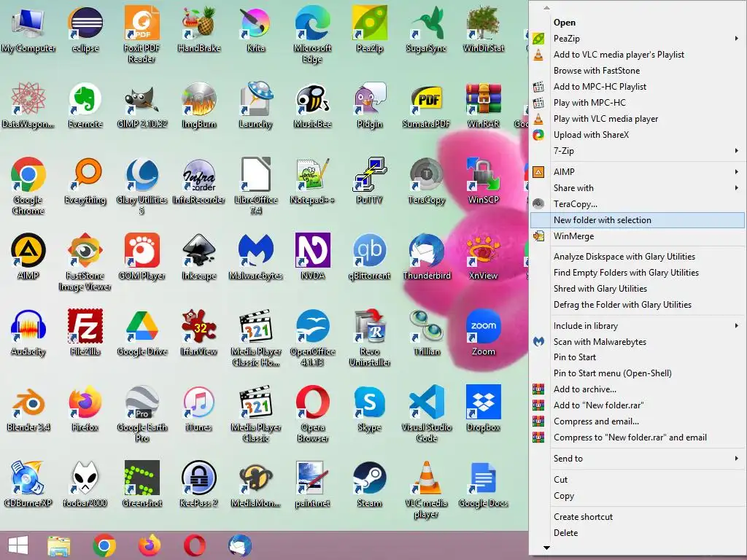The image size is (747, 560).
Task: Launch Firefox from the taskbar
Action: (x=149, y=545)
